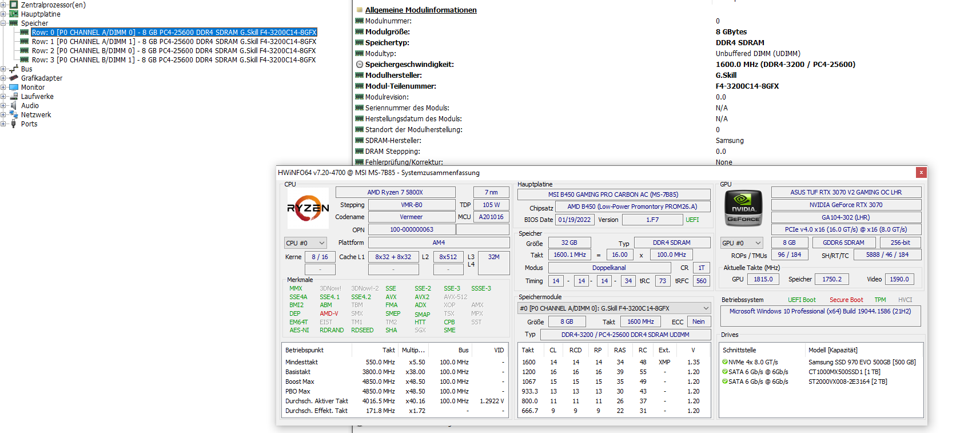
Task: Click the UEFI Boot label
Action: tap(802, 300)
